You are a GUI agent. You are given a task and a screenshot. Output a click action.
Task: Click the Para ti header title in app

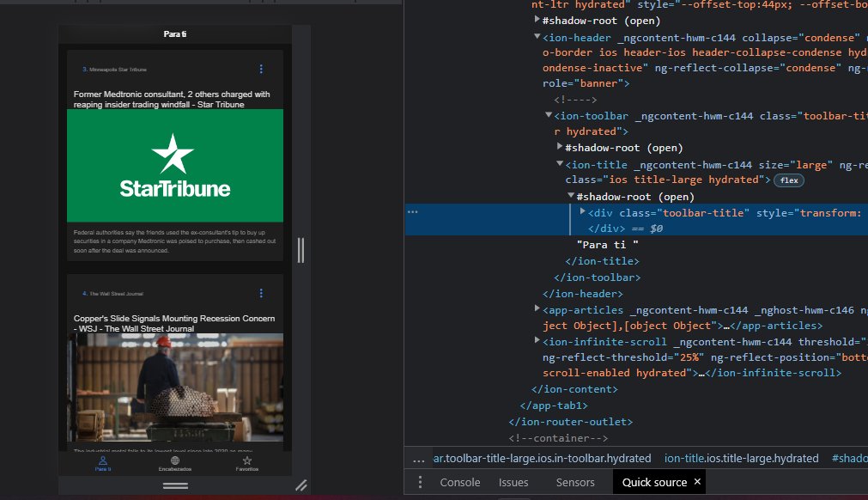175,34
